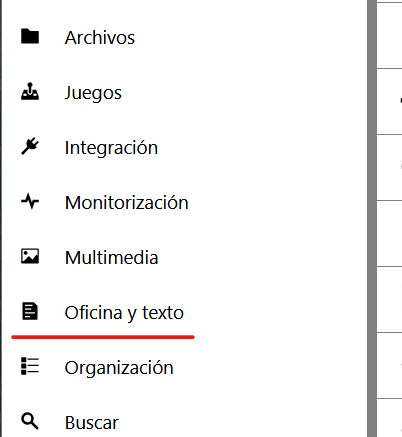Click the magnifier icon for Buscar
The image size is (402, 437).
coord(30,421)
